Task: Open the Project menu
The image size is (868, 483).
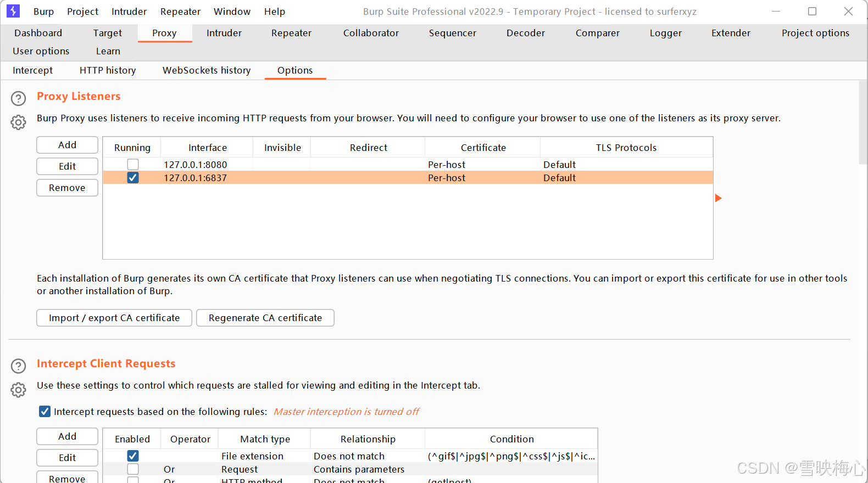Action: click(x=82, y=12)
